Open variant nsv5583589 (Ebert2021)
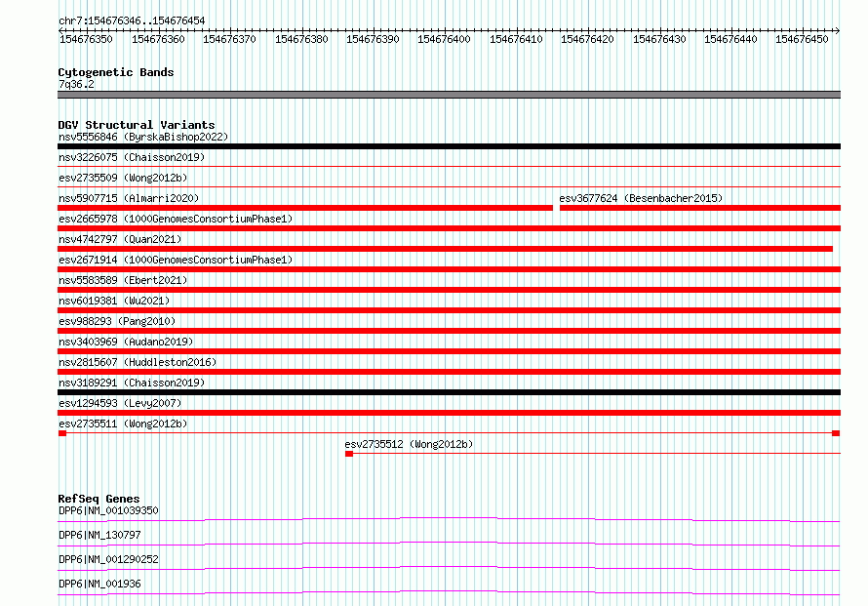The height and width of the screenshot is (606, 868). click(x=123, y=280)
